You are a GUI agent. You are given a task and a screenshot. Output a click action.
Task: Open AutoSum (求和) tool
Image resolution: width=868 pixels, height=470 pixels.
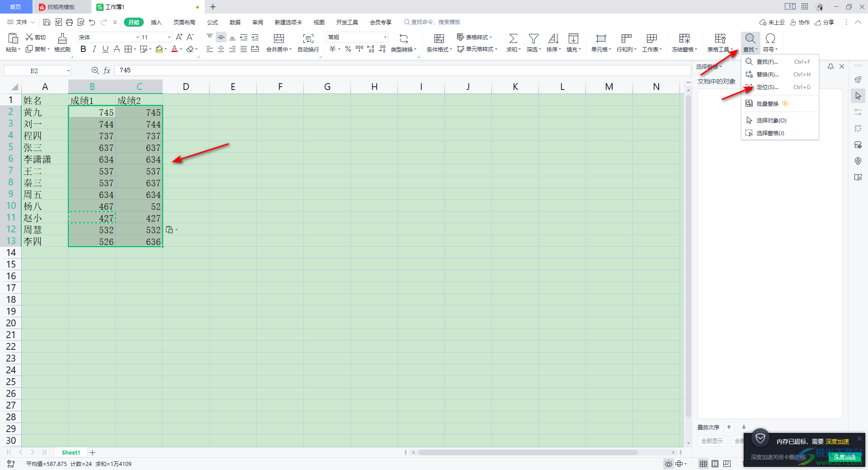[x=513, y=42]
